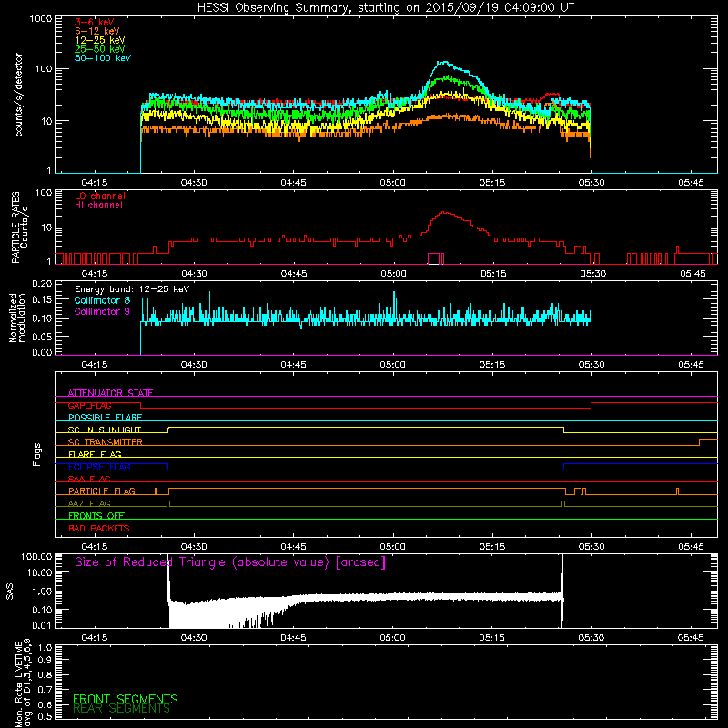The image size is (728, 728).
Task: Click the SC_IN_SUNLIGHT flag label
Action: pyautogui.click(x=105, y=430)
